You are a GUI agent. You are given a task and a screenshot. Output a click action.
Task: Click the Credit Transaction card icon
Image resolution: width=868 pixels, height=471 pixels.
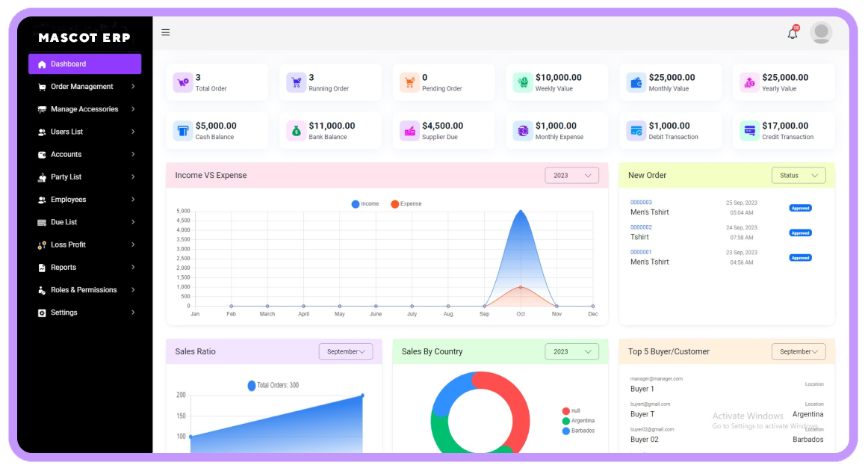point(749,131)
